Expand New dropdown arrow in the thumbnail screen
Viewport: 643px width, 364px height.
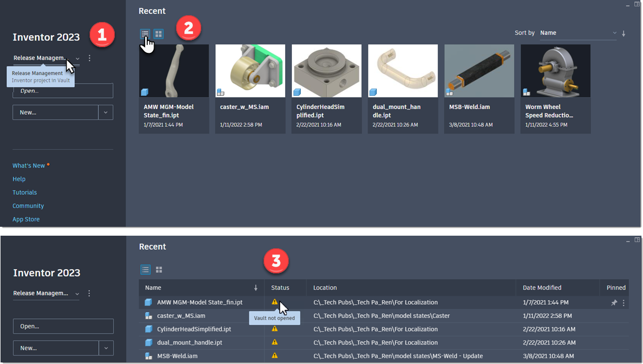[x=106, y=113]
